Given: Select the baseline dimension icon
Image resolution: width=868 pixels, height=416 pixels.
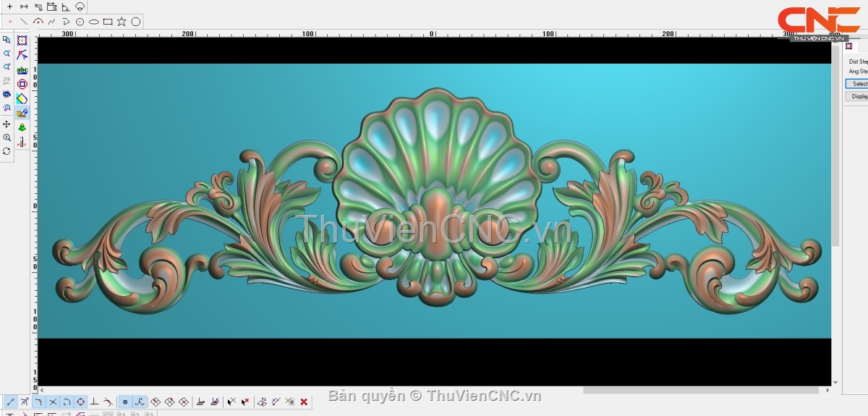Looking at the screenshot, I should tap(52, 7).
